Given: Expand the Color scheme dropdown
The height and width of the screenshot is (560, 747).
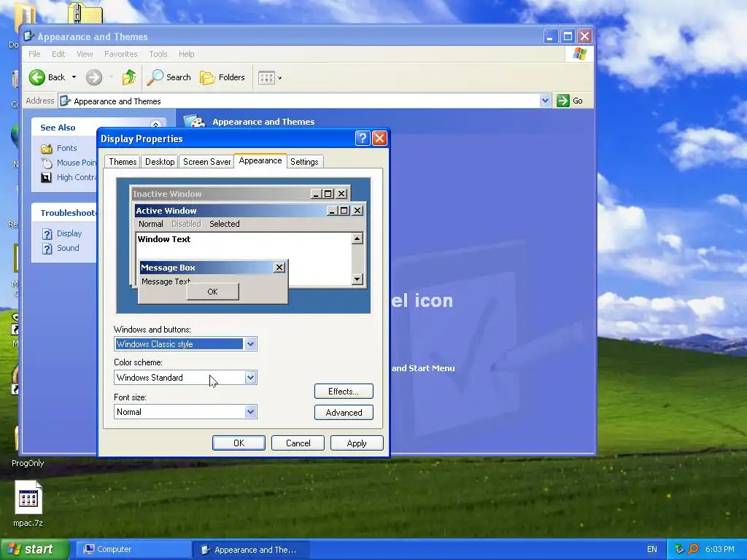Looking at the screenshot, I should coord(251,378).
